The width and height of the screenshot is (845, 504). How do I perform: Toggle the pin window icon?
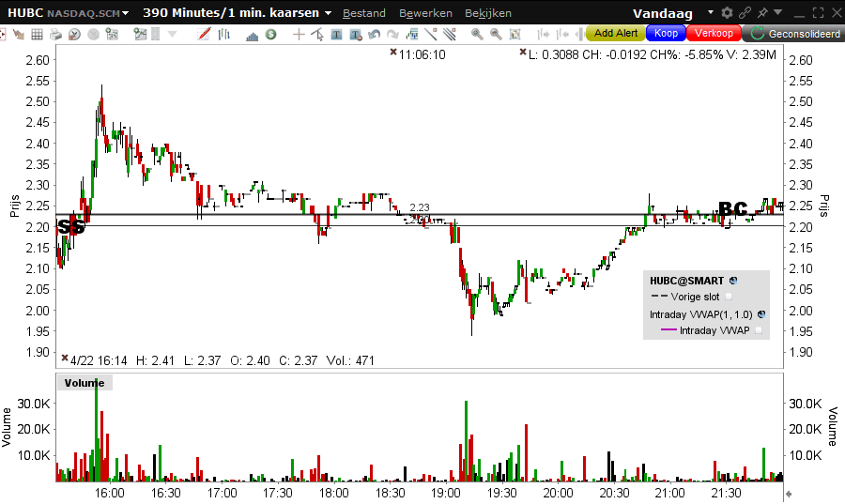[x=762, y=12]
